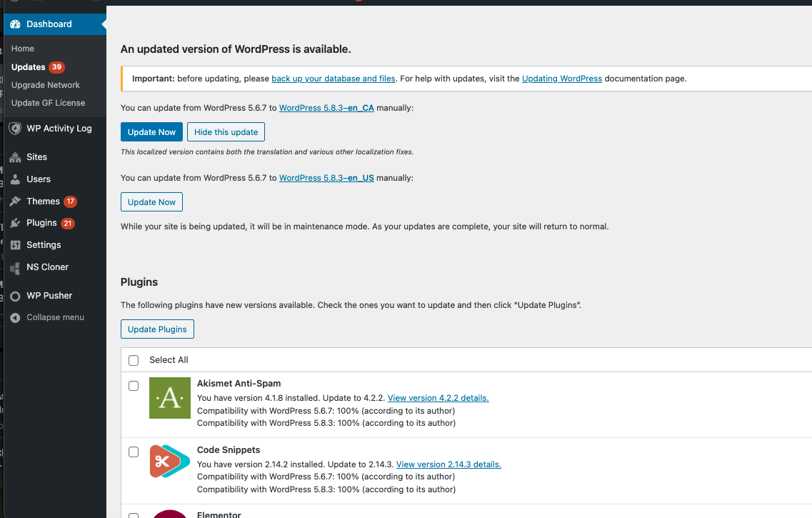Open Update GF License submenu item
This screenshot has width=812, height=518.
point(48,103)
